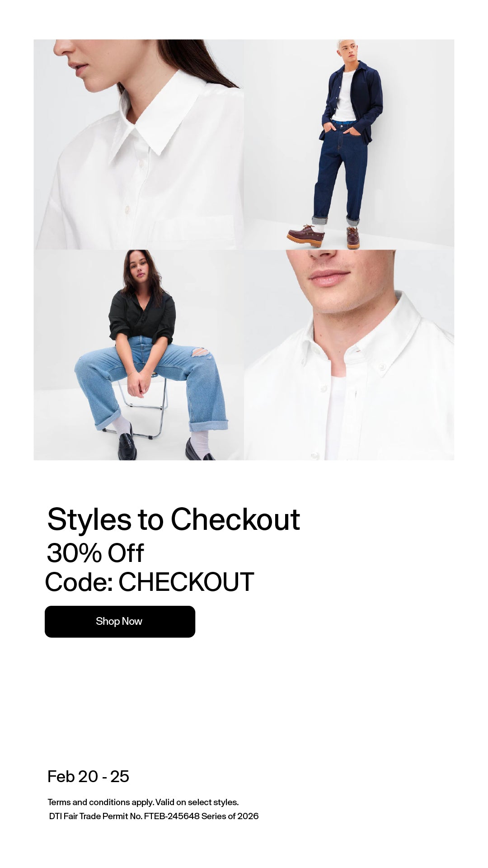This screenshot has width=488, height=868.
Task: Open the seated woman in jeans photo
Action: coord(139,355)
